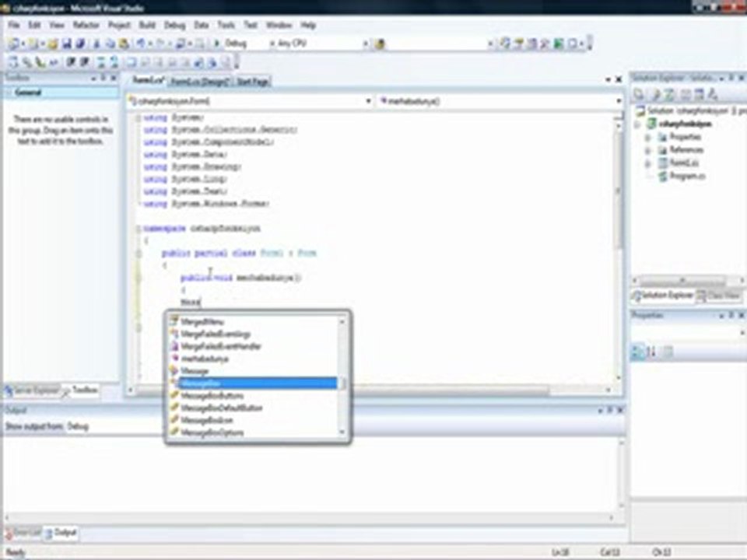Open the Build menu
Image resolution: width=747 pixels, height=560 pixels.
(x=147, y=25)
